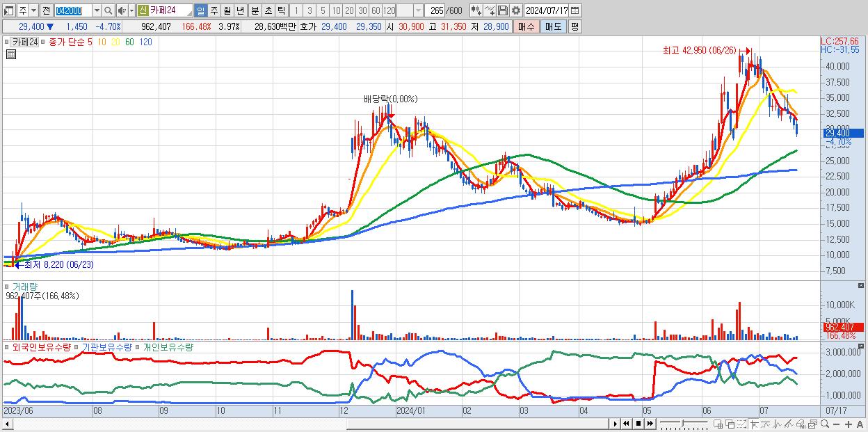868x432 pixels.
Task: Click the 평 button
Action: 574,26
